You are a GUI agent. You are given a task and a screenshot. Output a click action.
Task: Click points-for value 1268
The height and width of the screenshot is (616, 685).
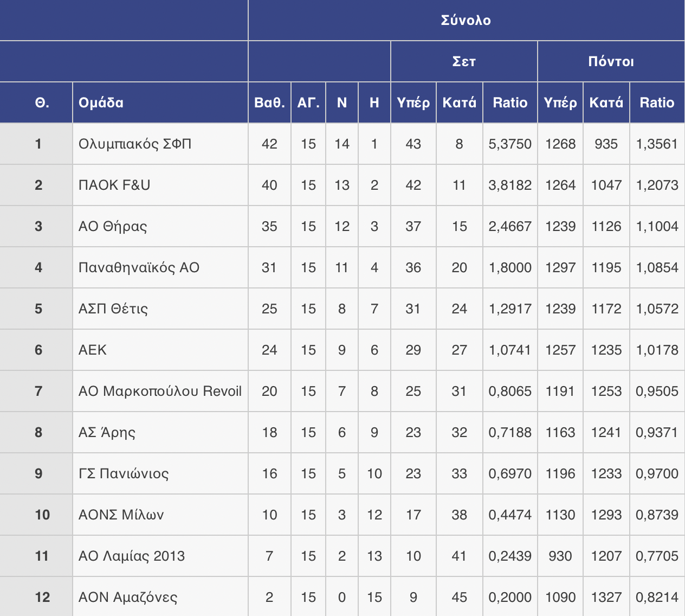[x=560, y=144]
